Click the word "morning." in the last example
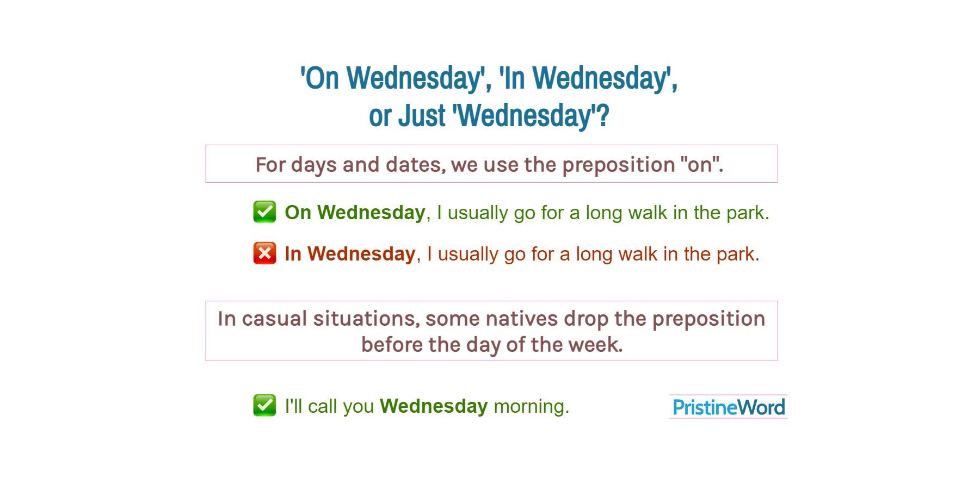 point(531,406)
